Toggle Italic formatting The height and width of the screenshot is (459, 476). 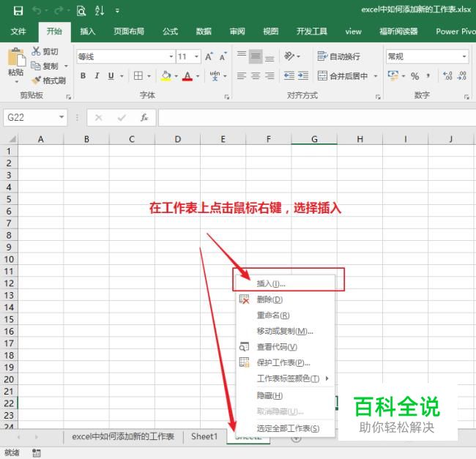97,75
